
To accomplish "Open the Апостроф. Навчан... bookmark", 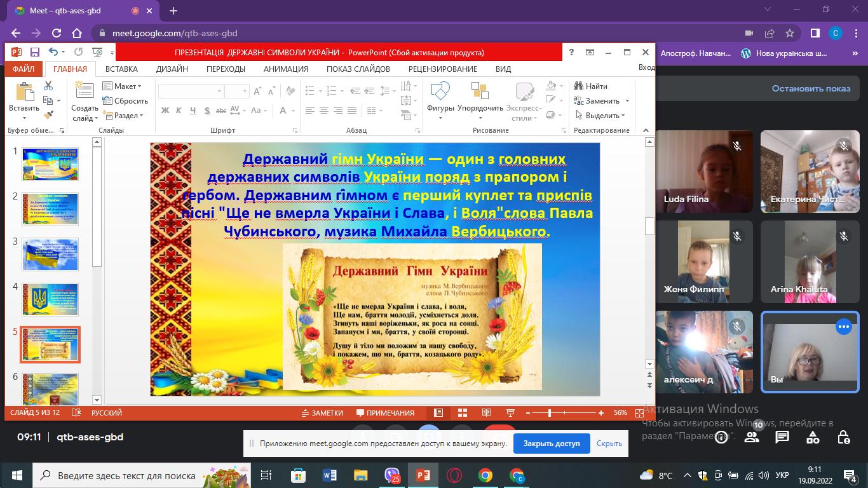I will (x=696, y=53).
